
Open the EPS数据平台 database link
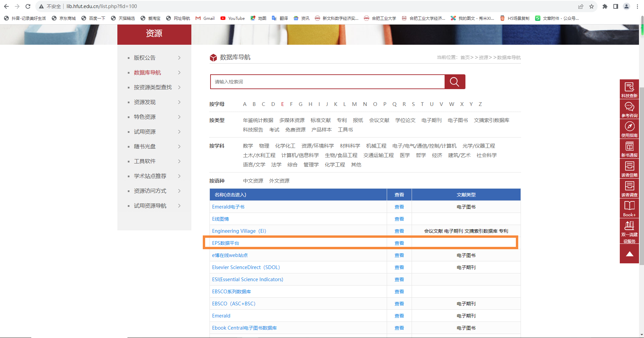coord(226,243)
